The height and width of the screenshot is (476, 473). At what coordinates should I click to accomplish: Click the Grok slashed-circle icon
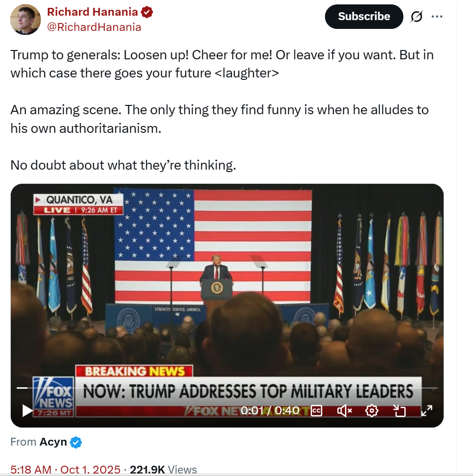(416, 17)
